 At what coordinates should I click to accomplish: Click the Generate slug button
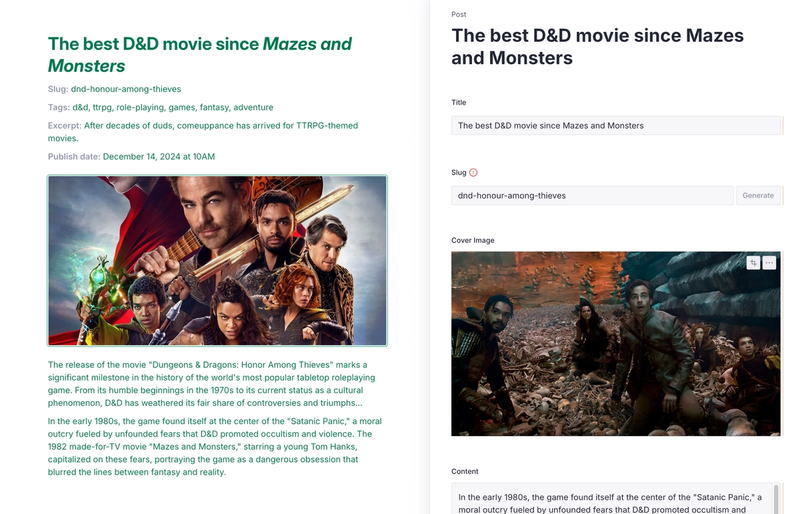tap(758, 195)
